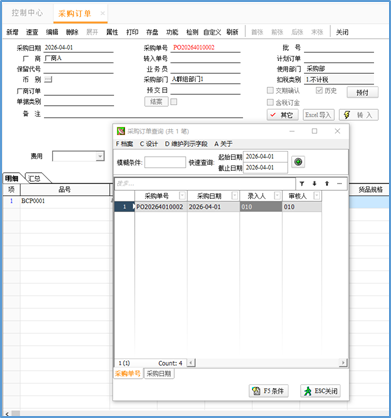The width and height of the screenshot is (391, 418).
Task: Click 检测 in the toolbar
Action: (x=192, y=32)
